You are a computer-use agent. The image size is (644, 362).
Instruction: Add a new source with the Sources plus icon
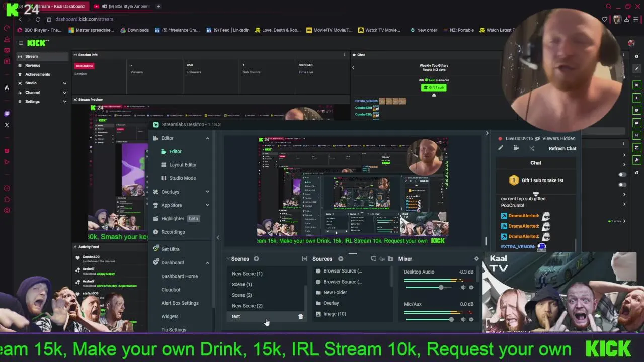pos(341,259)
